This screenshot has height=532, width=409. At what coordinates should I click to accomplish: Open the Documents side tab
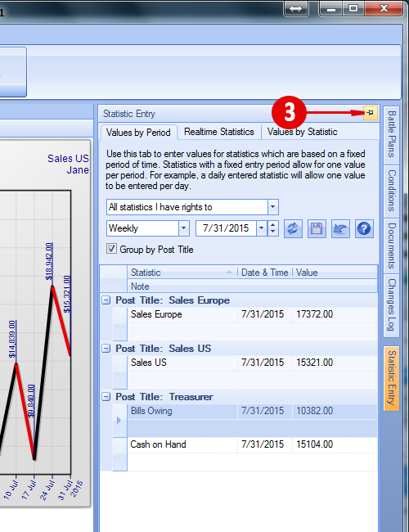(391, 246)
